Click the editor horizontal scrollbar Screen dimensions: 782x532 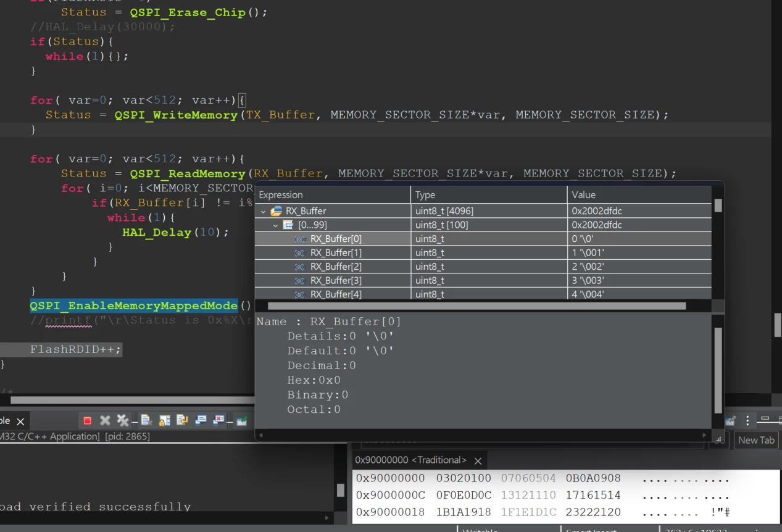pos(133,401)
